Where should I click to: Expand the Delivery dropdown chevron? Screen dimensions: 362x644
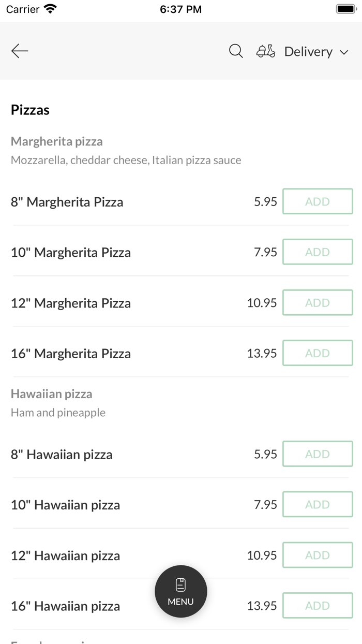(344, 52)
